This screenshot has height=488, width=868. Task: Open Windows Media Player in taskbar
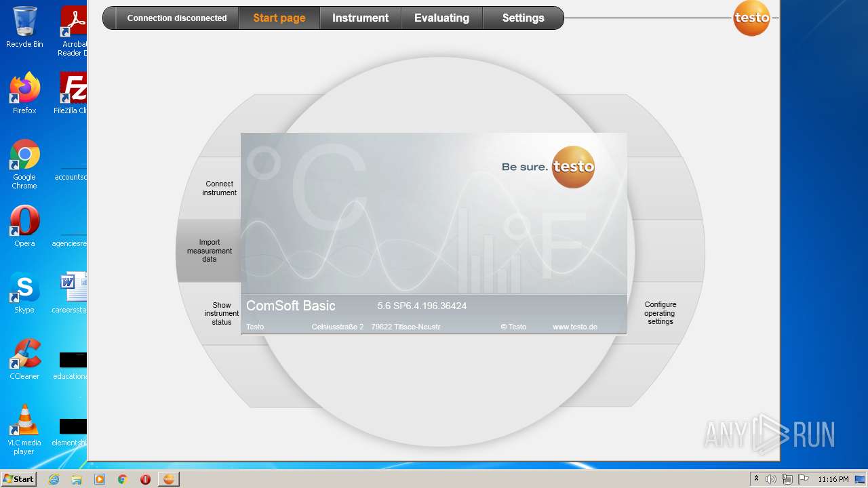100,479
